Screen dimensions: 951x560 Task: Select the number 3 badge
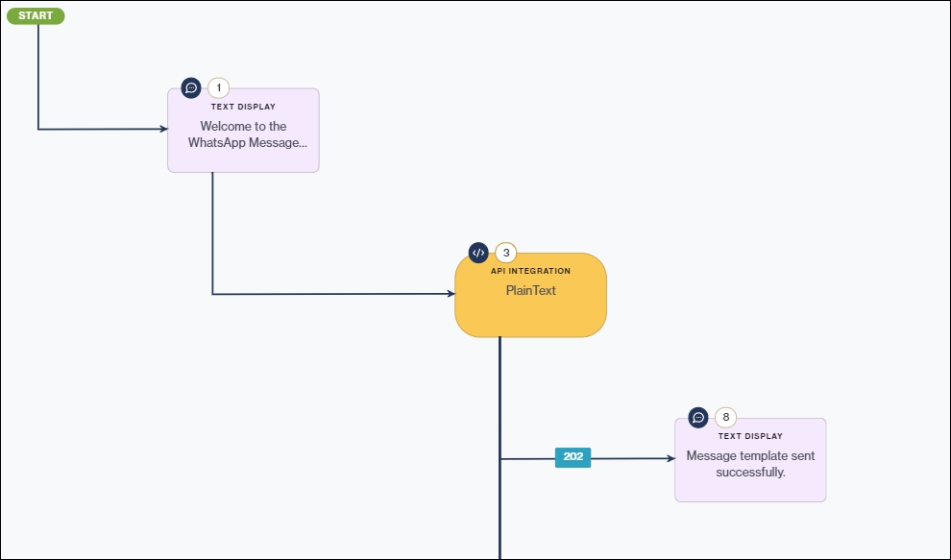(x=506, y=253)
